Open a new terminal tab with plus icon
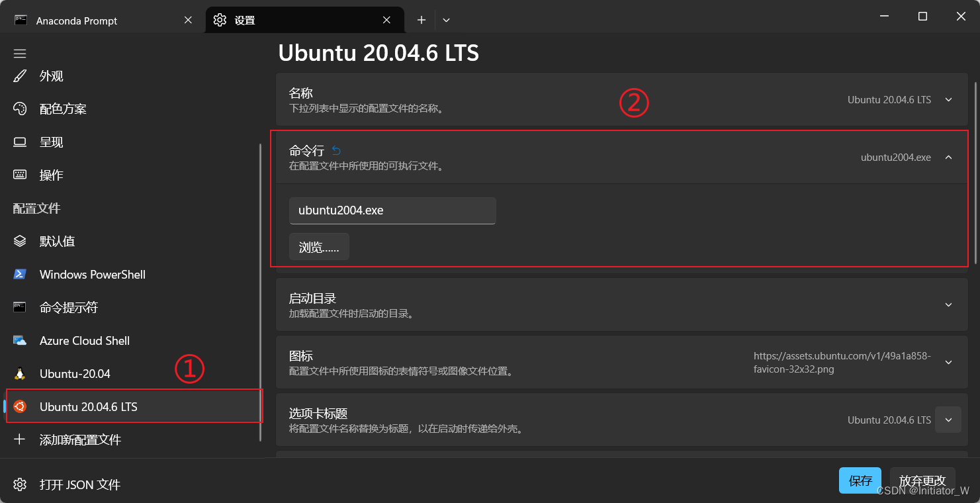The height and width of the screenshot is (503, 980). tap(421, 20)
